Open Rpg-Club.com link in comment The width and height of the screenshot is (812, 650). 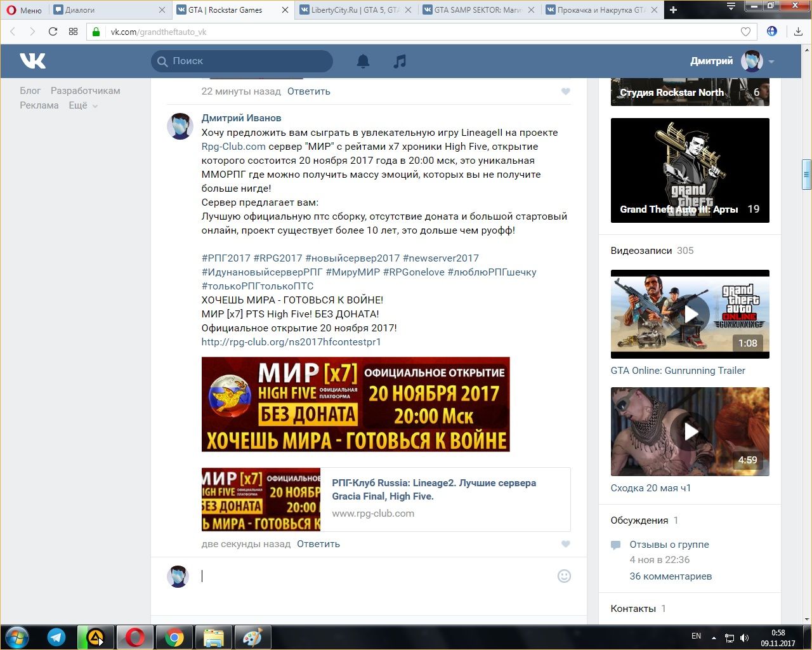click(233, 147)
